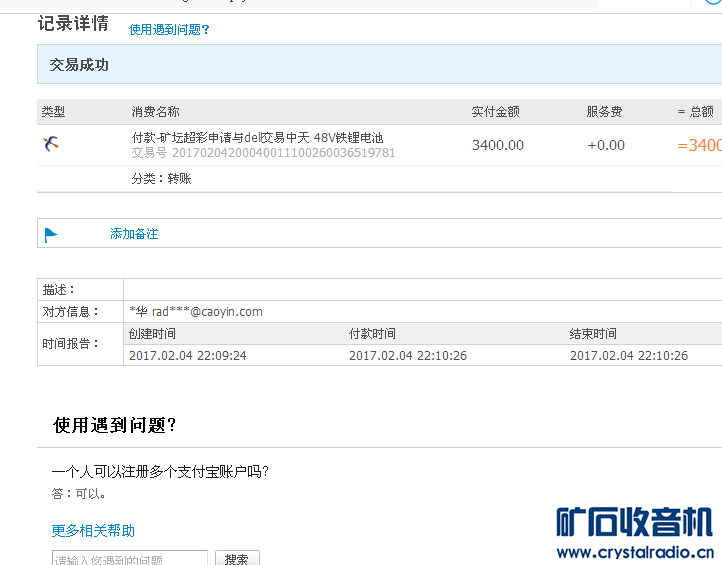Click the Alipay transfer type icon
Viewport: 722px width, 565px height.
tap(51, 144)
